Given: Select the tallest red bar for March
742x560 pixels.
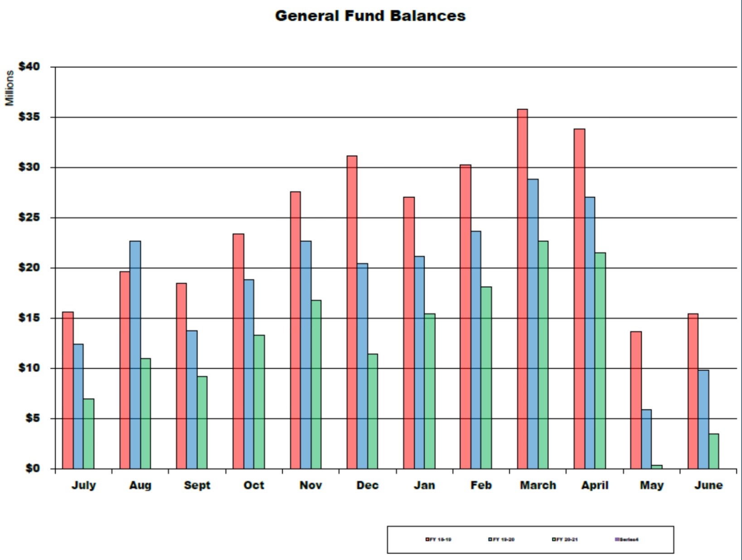Looking at the screenshot, I should pyautogui.click(x=522, y=289).
